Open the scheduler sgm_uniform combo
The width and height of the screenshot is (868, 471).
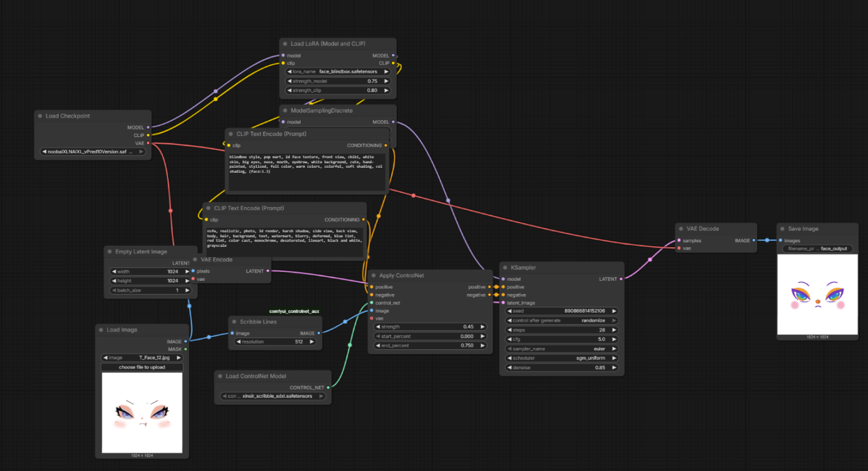pos(561,358)
